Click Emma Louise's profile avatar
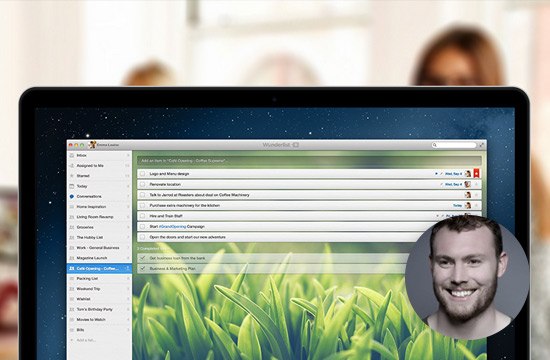The image size is (550, 360). coord(93,145)
